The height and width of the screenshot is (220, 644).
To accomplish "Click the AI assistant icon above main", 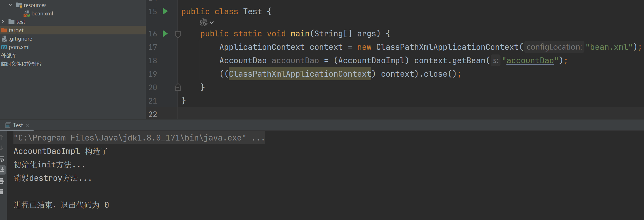I will point(204,23).
